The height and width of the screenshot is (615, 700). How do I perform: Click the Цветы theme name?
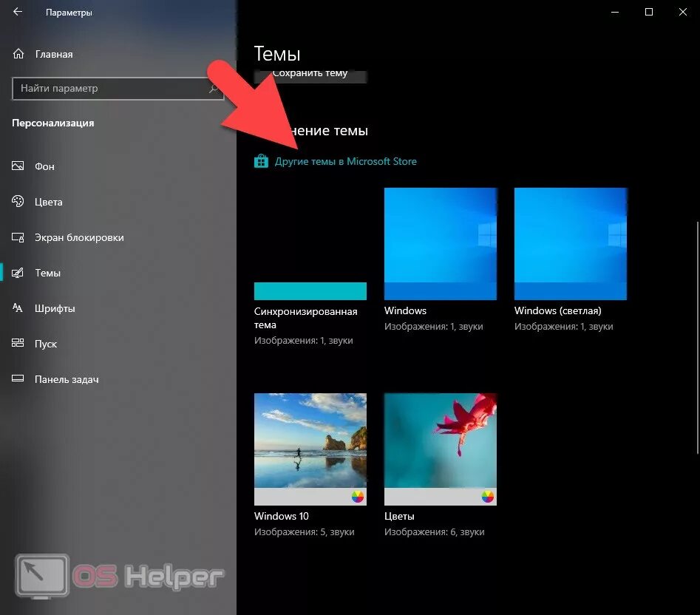[x=399, y=516]
